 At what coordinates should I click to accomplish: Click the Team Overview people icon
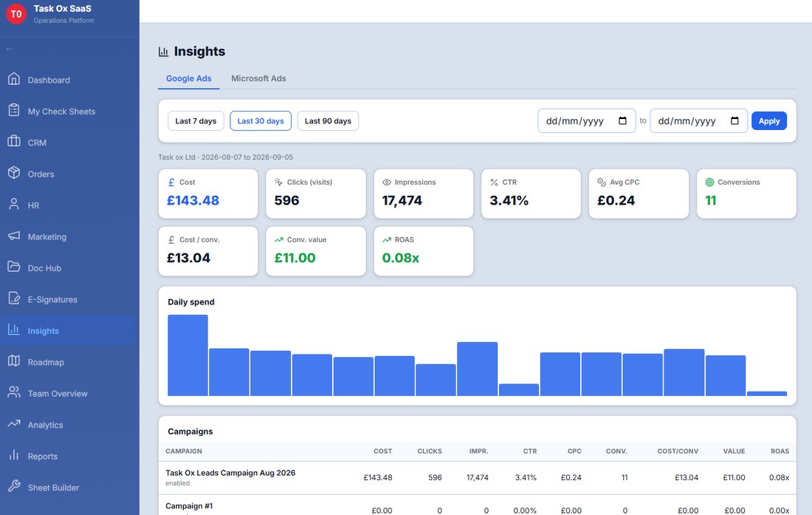pos(14,392)
